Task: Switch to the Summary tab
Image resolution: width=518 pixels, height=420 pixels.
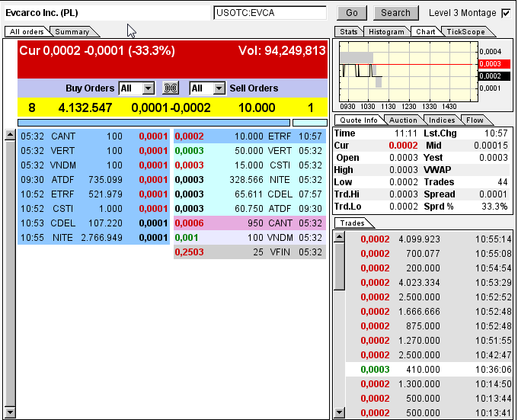Action: click(72, 32)
